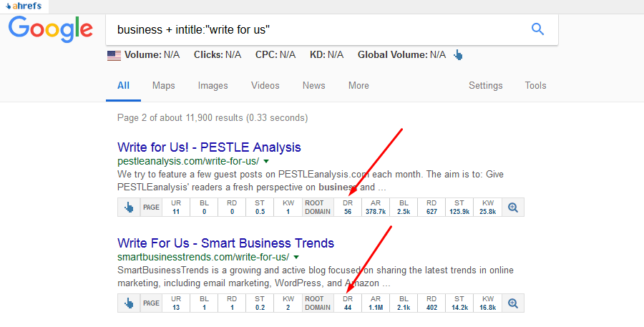This screenshot has width=644, height=327.
Task: Click RD 627 root domain cell
Action: 431,208
